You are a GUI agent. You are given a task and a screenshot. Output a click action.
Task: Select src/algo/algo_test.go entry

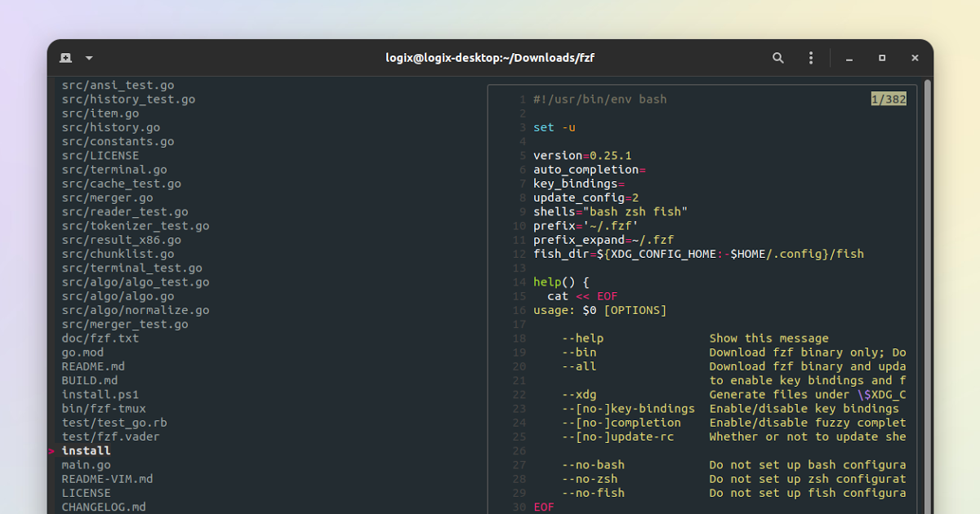pos(136,282)
